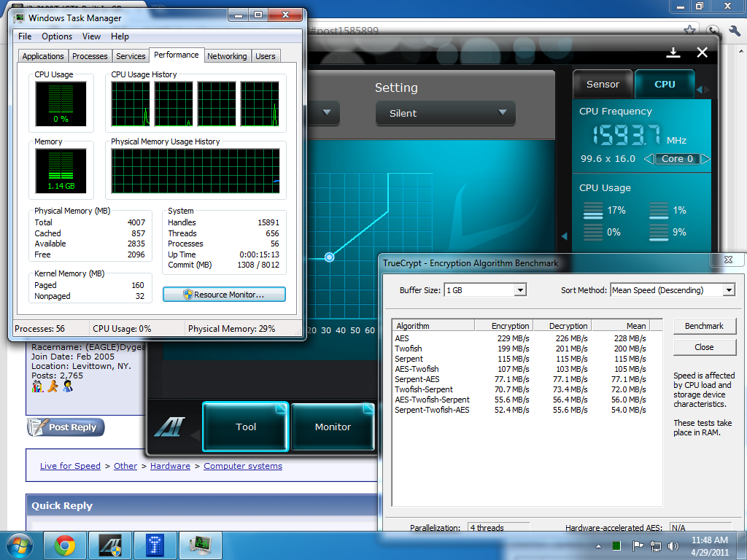Open the Options menu in Task Manager
The height and width of the screenshot is (560, 747).
point(57,36)
